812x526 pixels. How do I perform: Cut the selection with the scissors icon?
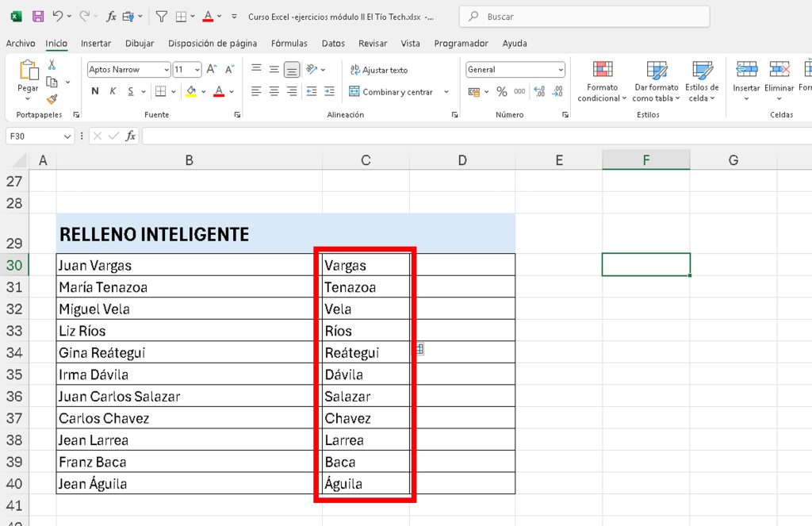coord(52,65)
